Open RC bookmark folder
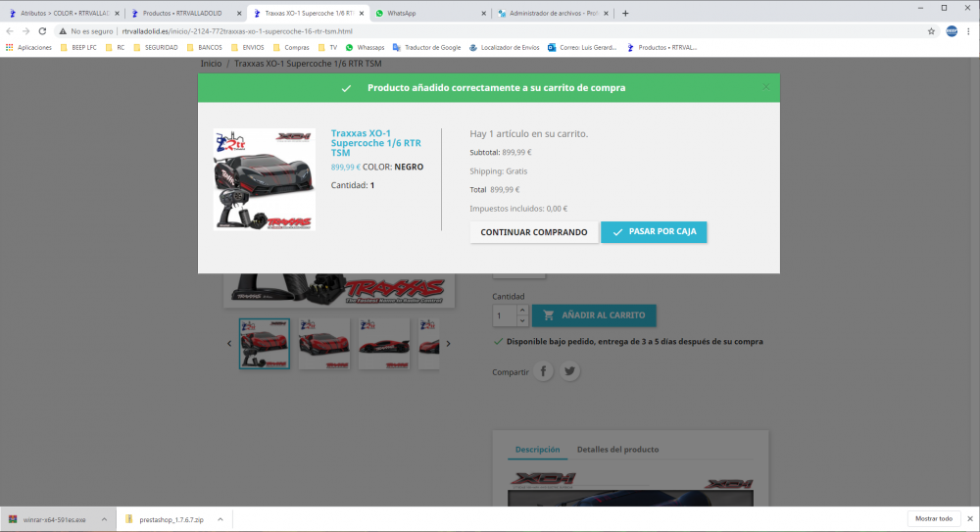The width and height of the screenshot is (980, 532). (x=115, y=47)
